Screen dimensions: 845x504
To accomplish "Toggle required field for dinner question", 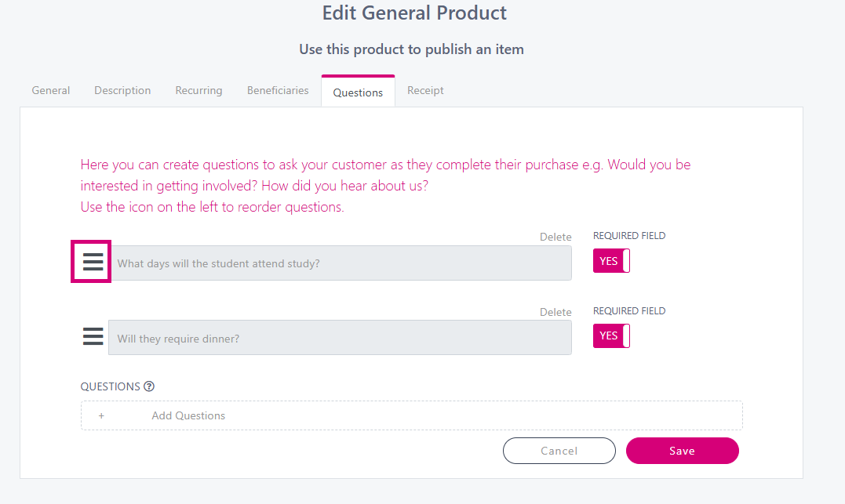I will (x=611, y=335).
